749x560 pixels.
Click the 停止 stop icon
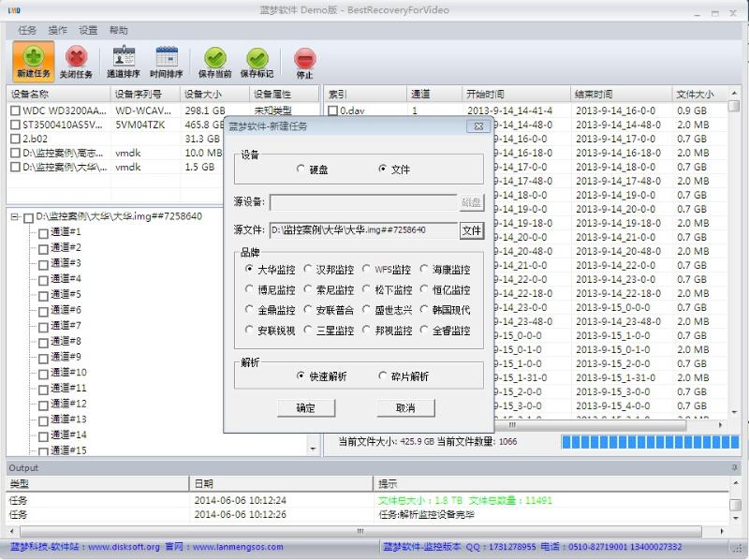point(304,62)
